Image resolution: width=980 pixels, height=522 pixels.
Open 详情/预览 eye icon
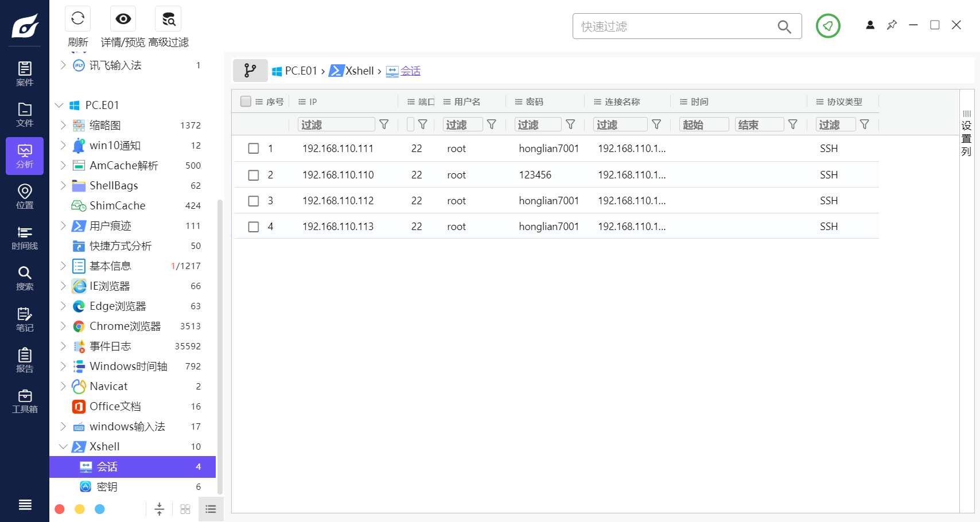click(x=123, y=19)
